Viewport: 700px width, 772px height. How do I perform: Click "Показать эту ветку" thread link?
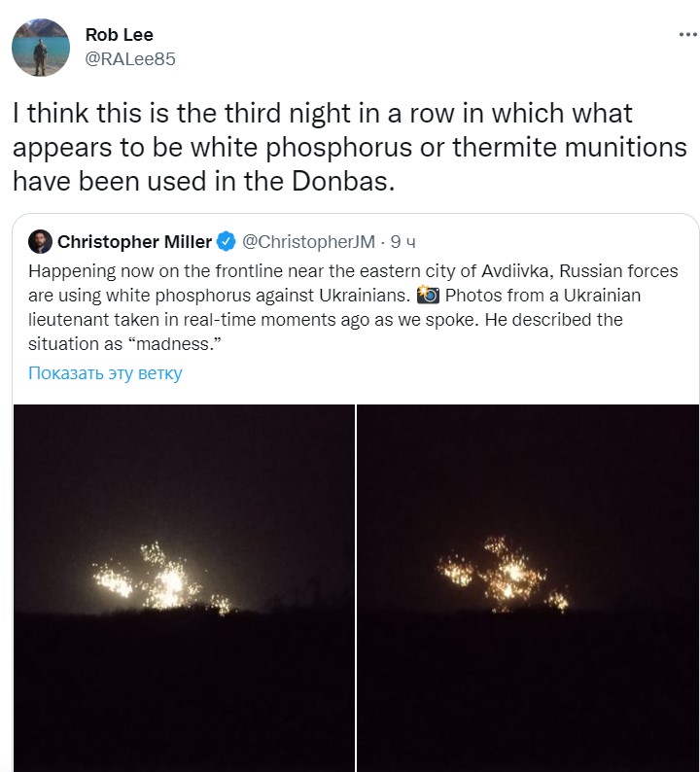[x=105, y=373]
